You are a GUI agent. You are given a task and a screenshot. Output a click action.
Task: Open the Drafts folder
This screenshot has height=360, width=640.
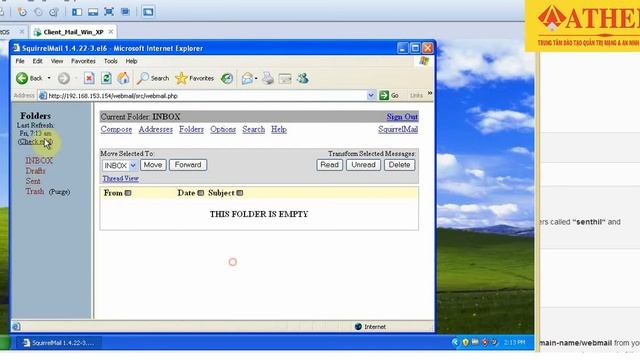tap(36, 171)
